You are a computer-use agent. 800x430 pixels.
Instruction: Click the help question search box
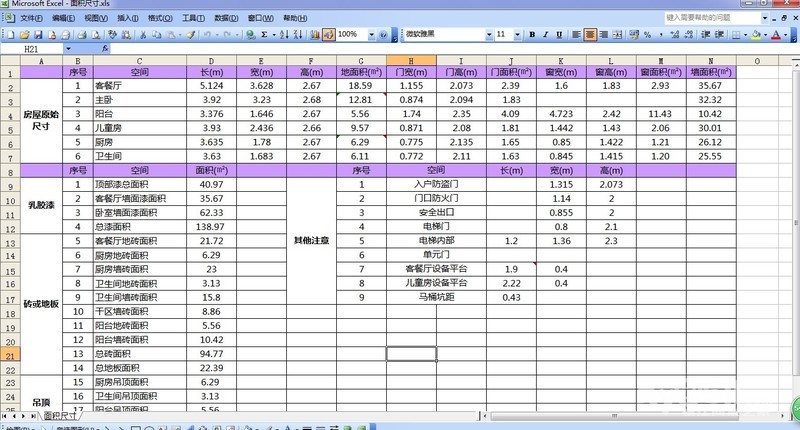[x=710, y=17]
